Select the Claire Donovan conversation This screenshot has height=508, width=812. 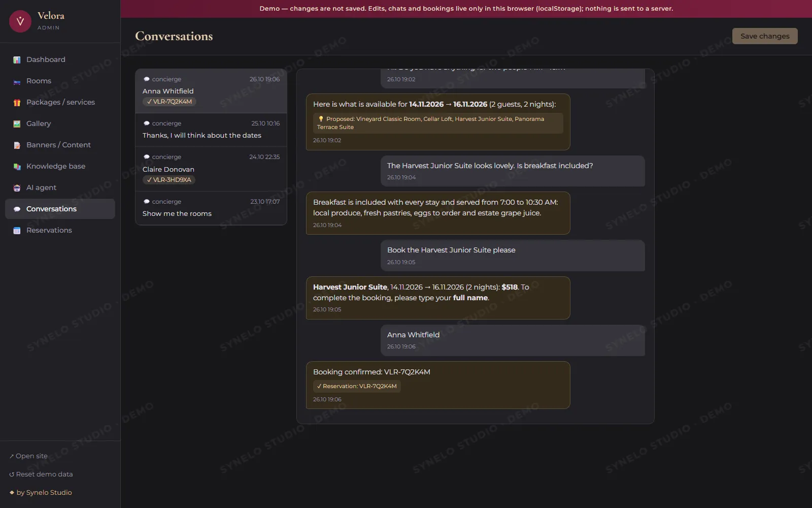[211, 169]
